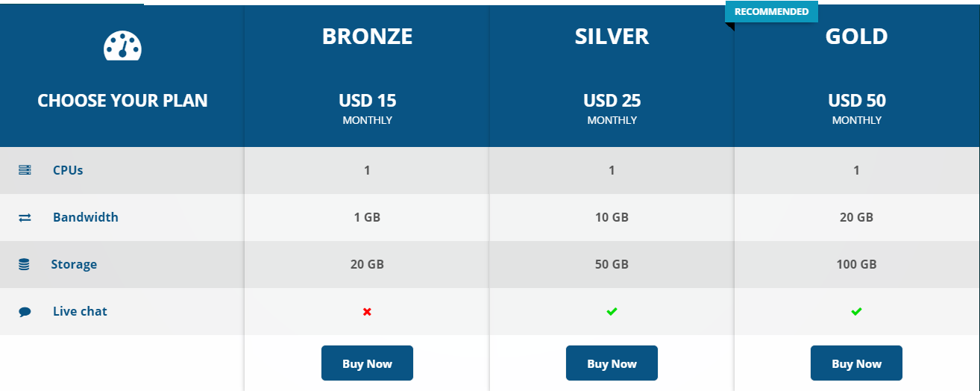Click the red cross under Bronze
Image resolution: width=980 pixels, height=391 pixels.
click(x=367, y=312)
